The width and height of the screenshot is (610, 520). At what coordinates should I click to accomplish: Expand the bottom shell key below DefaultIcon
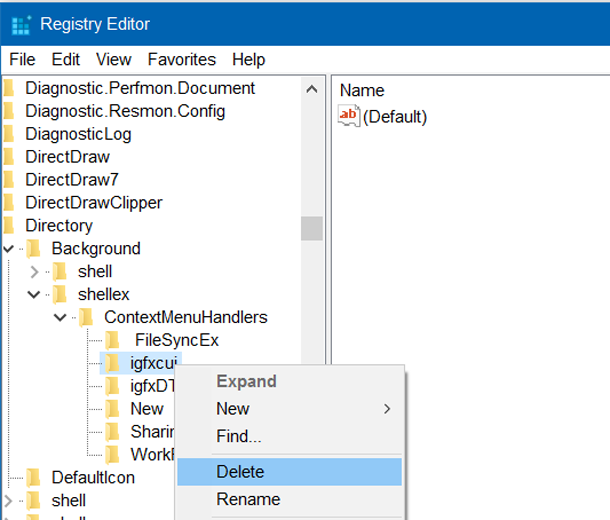9,501
